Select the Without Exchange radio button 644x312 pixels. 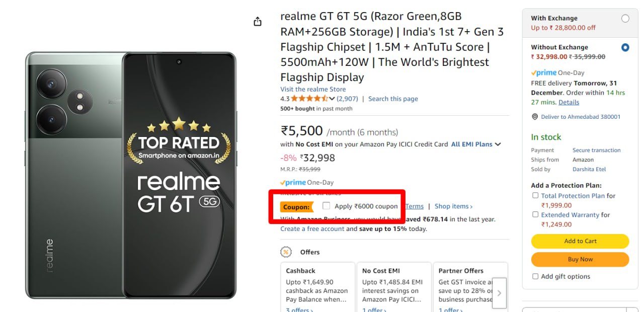pos(625,48)
